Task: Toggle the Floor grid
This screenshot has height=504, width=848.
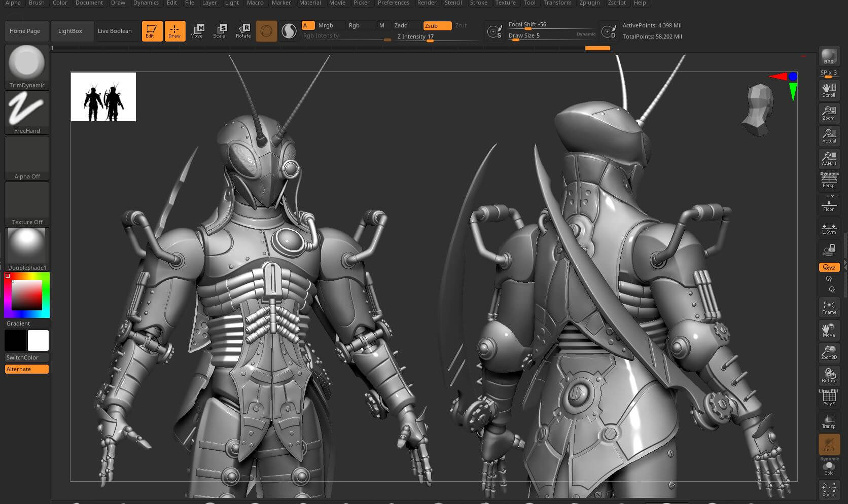Action: pos(829,205)
